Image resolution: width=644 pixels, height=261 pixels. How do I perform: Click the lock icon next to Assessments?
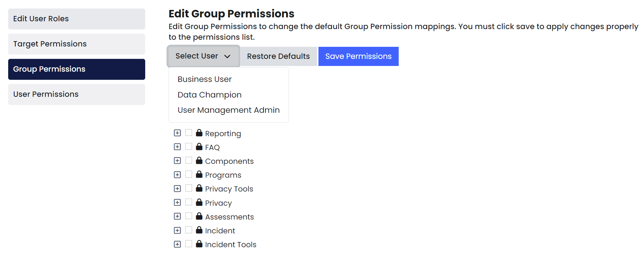click(199, 216)
